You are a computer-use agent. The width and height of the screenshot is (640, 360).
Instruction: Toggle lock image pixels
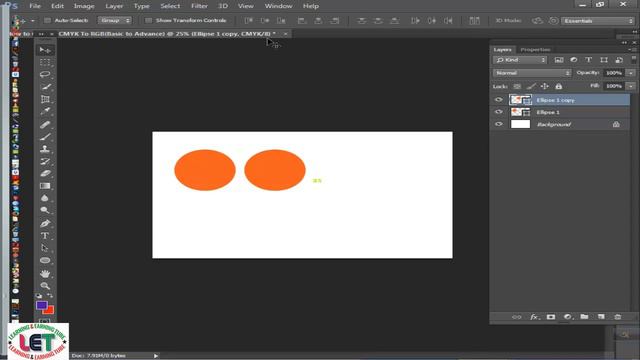531,86
